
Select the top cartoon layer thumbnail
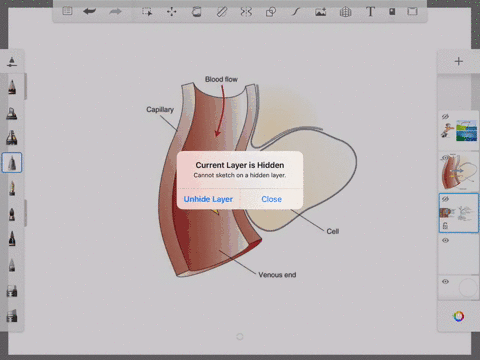[x=459, y=131]
